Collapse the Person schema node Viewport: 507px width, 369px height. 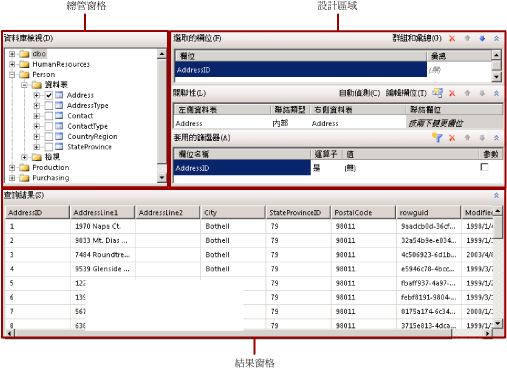pos(12,74)
